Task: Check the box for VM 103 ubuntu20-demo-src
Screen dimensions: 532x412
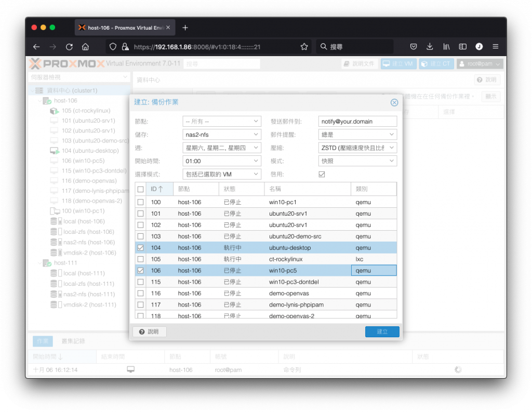Action: (140, 236)
